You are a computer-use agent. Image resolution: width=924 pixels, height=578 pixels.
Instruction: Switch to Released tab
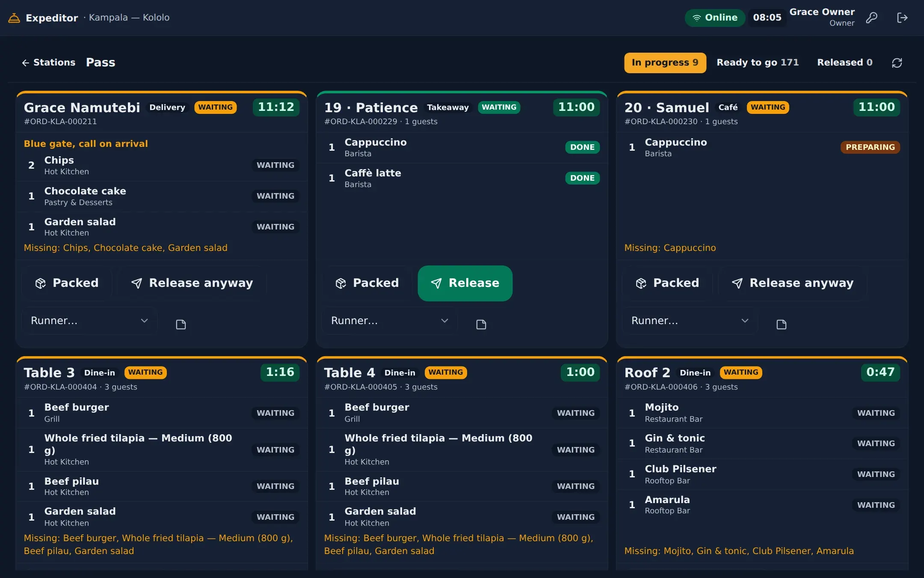pyautogui.click(x=845, y=63)
